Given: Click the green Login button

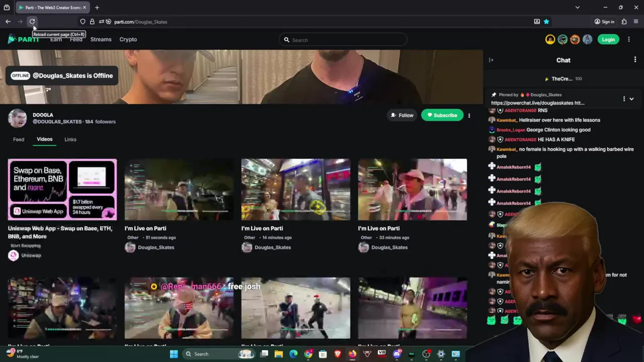Looking at the screenshot, I should [x=608, y=40].
